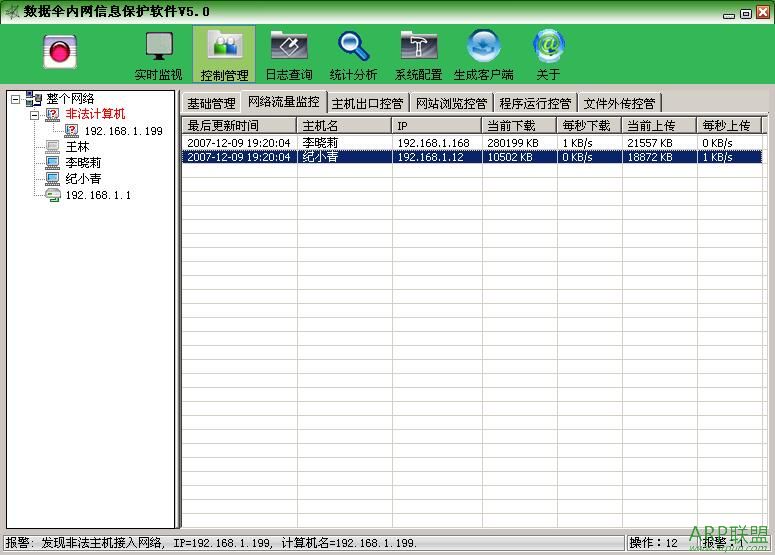Screen dimensions: 775x555
Task: Open 日志查询 log query
Action: pyautogui.click(x=289, y=56)
